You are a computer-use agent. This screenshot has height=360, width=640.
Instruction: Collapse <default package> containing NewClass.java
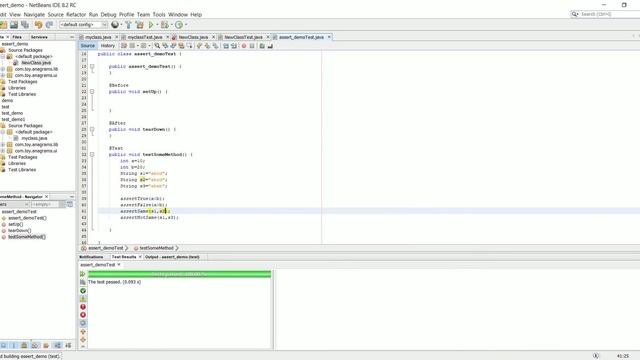click(2, 56)
